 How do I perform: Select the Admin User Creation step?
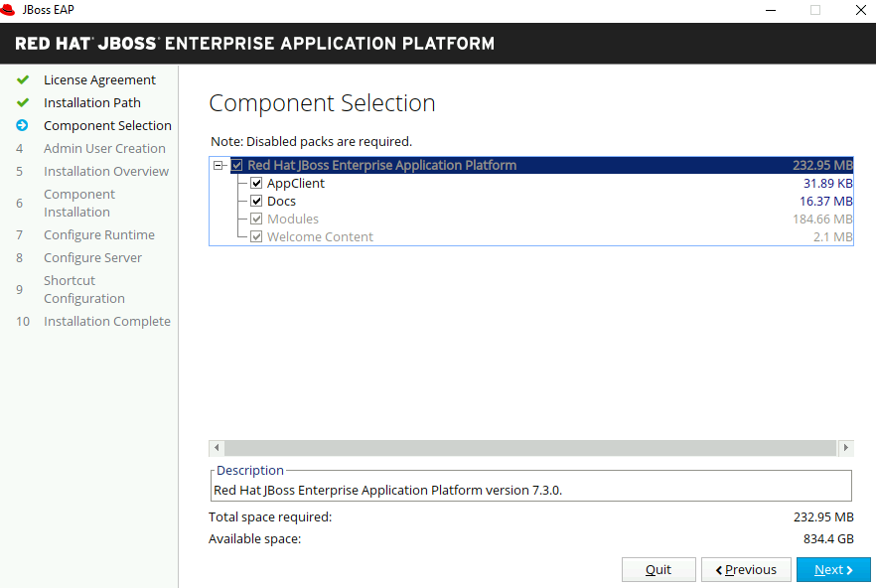tap(104, 149)
